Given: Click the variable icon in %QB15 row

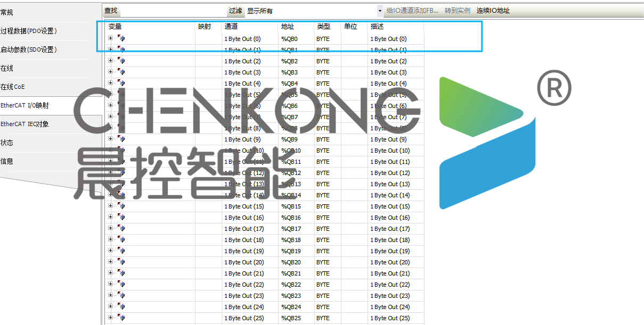Looking at the screenshot, I should (121, 206).
